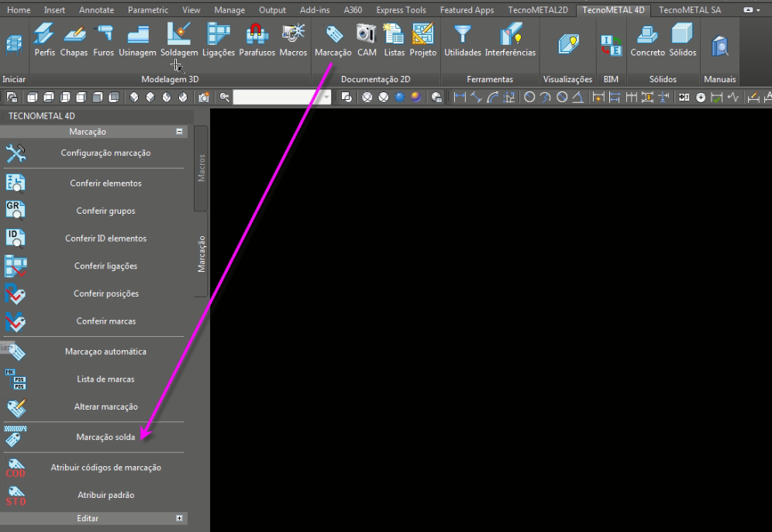Viewport: 772px width, 532px height.
Task: Collapse the Marcação panel section
Action: (x=179, y=132)
